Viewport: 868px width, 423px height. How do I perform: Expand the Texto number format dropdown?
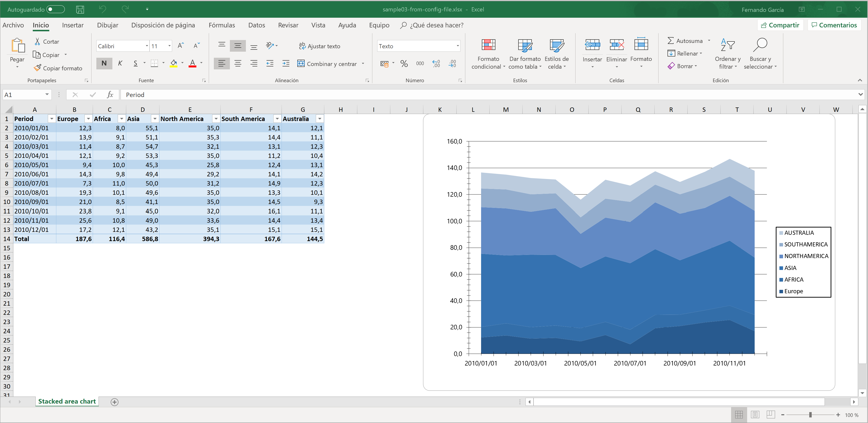click(x=457, y=46)
